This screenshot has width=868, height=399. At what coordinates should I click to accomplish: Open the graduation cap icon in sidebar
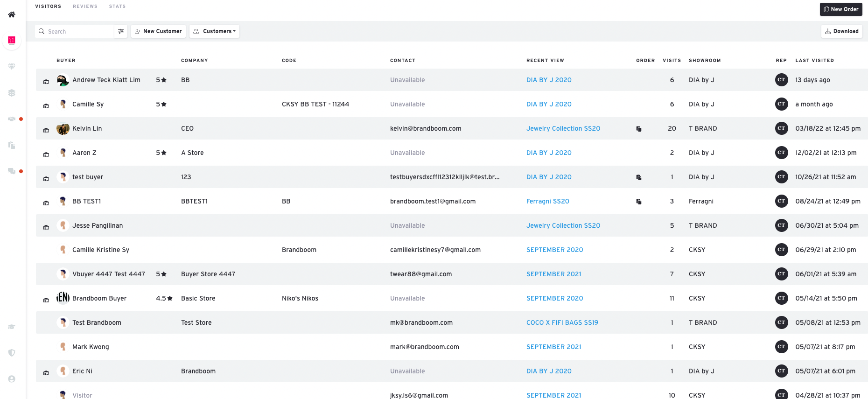click(12, 327)
